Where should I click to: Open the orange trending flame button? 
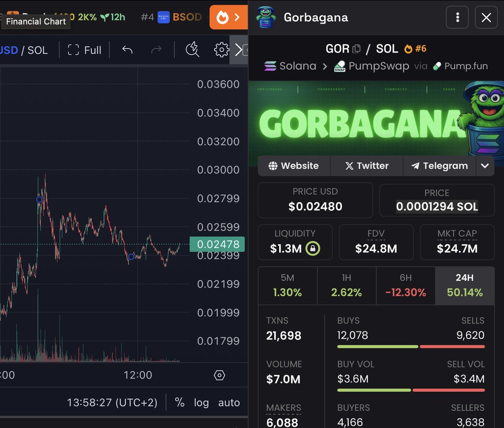[x=228, y=17]
